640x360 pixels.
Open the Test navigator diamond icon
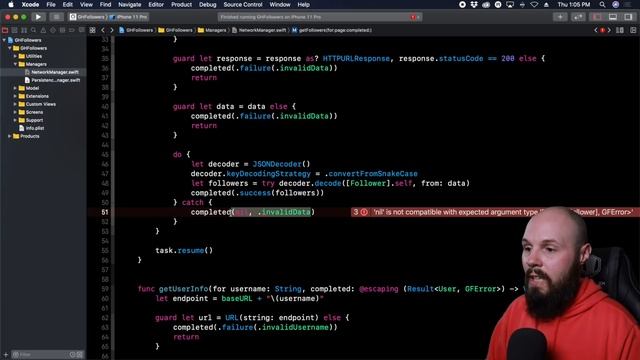(53, 30)
